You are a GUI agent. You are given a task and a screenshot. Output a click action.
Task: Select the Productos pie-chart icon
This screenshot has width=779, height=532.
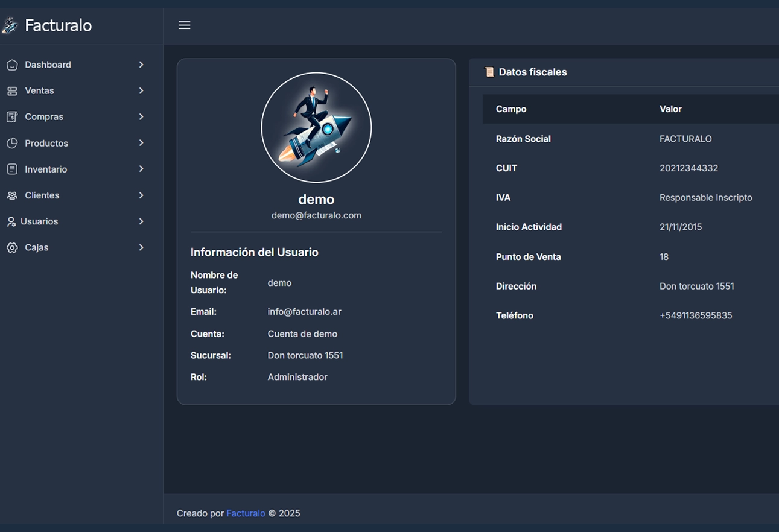tap(13, 143)
